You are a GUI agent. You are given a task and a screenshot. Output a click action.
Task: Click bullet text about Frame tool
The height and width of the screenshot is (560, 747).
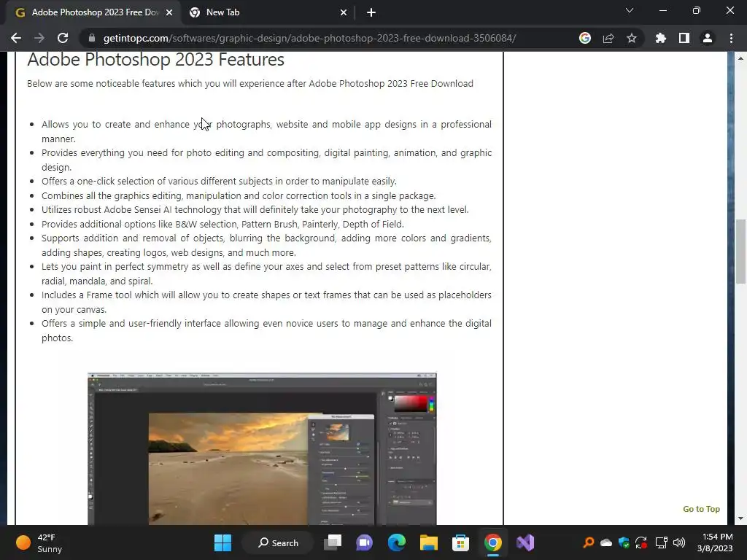[266, 302]
